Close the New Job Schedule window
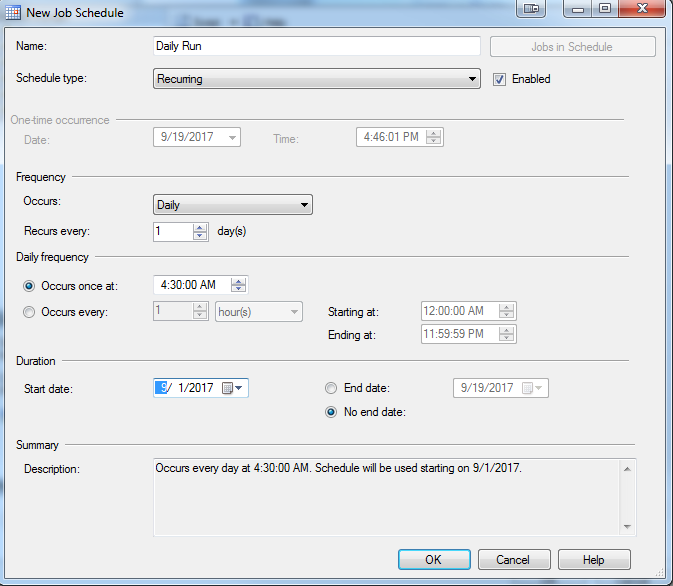This screenshot has height=586, width=673. click(x=642, y=8)
